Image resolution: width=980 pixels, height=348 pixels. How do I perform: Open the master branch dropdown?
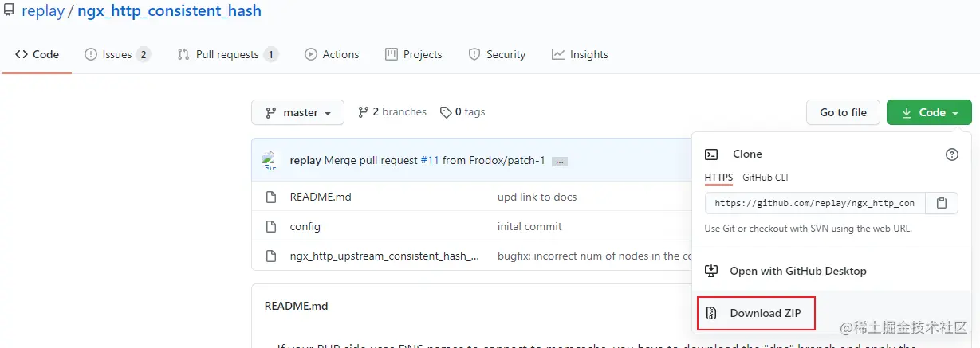tap(297, 112)
